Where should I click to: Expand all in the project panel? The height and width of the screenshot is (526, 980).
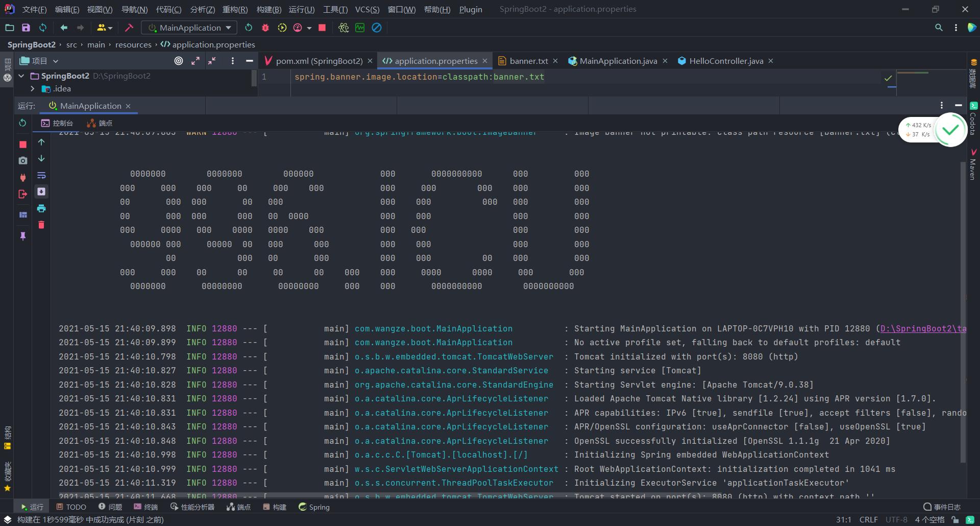tap(195, 61)
